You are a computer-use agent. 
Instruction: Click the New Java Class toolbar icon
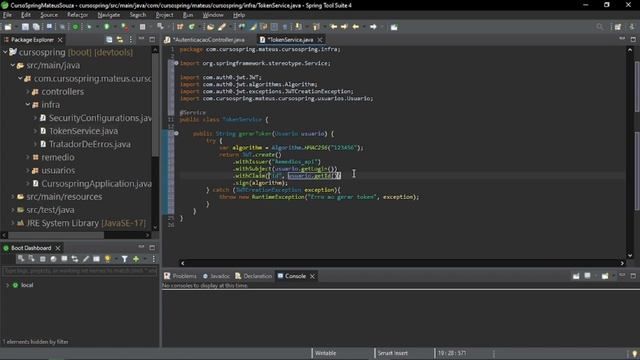tap(191, 27)
